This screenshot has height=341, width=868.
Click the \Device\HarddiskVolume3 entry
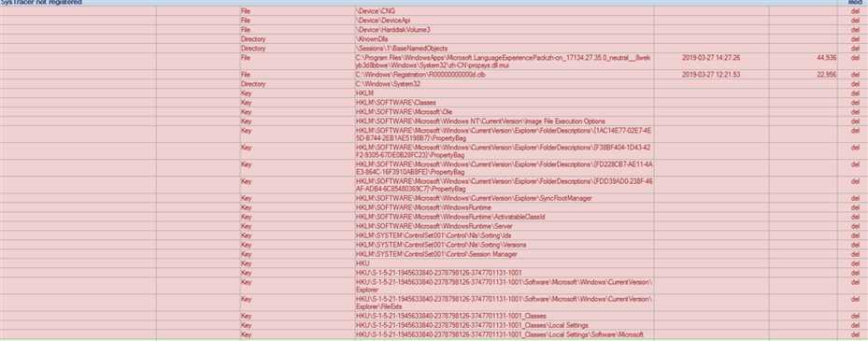tap(393, 29)
